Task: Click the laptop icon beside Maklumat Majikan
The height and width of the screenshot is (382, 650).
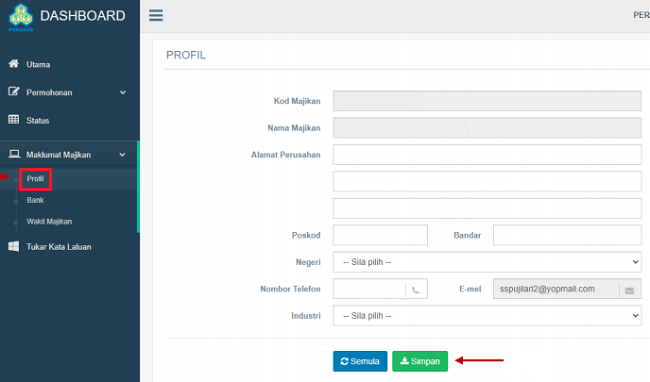Action: [x=14, y=154]
